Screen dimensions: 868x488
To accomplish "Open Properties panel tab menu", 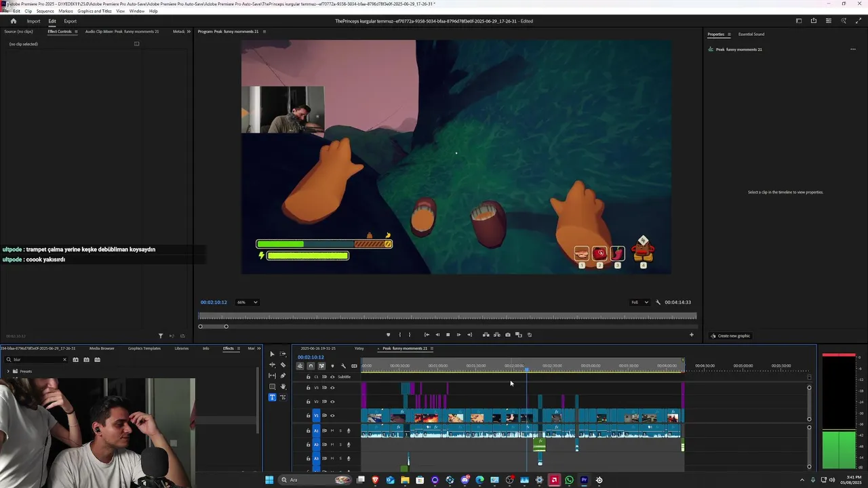I will [x=729, y=35].
